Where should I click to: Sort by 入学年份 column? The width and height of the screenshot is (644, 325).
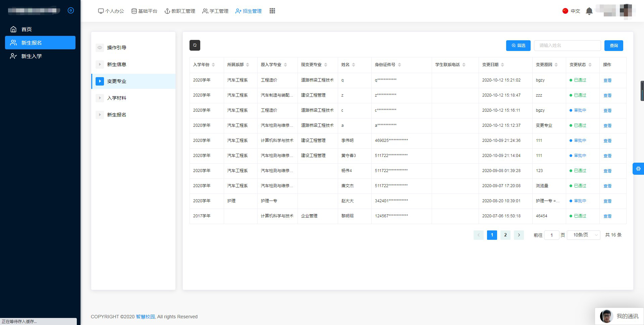[213, 65]
